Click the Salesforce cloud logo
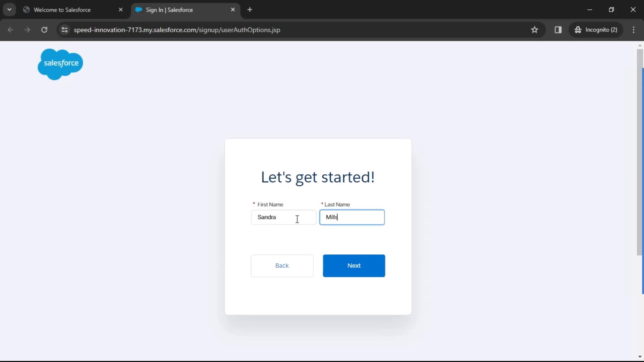The width and height of the screenshot is (644, 362). (60, 64)
